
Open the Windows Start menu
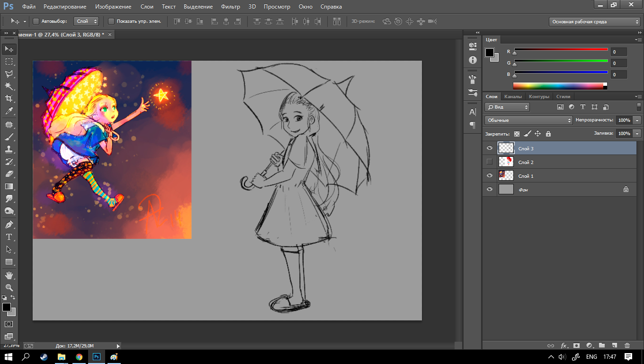coord(9,356)
